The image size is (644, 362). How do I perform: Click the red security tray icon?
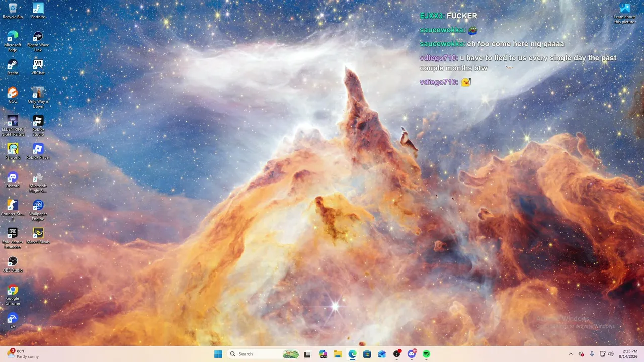click(581, 354)
